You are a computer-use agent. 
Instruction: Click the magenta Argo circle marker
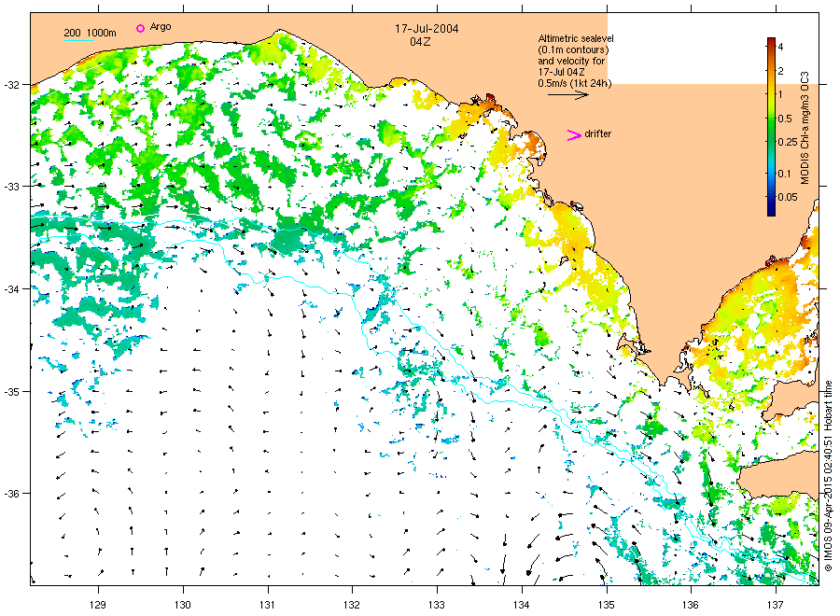[140, 28]
